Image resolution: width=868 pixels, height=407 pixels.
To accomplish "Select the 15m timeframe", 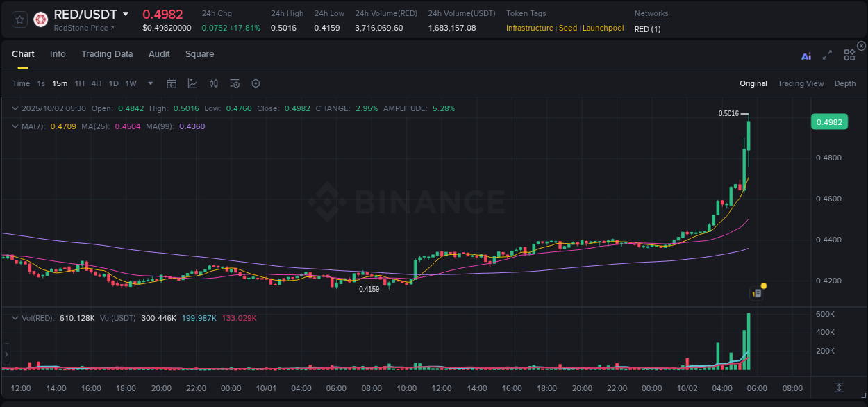I will [60, 83].
